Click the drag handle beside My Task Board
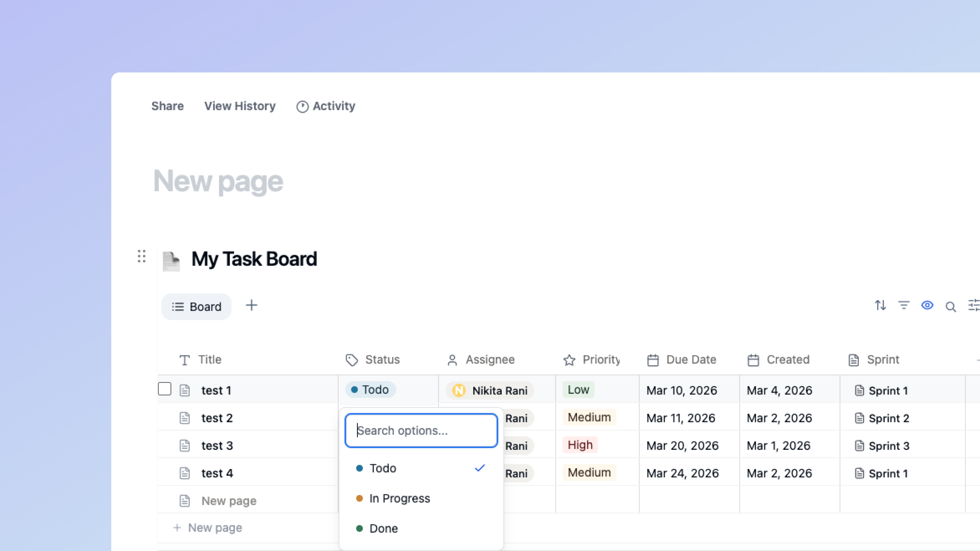 click(142, 256)
